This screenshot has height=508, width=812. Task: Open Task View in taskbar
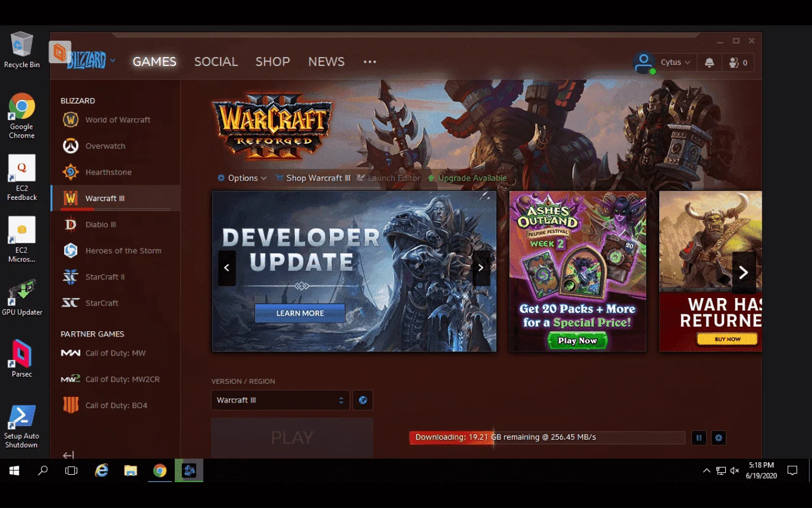72,470
